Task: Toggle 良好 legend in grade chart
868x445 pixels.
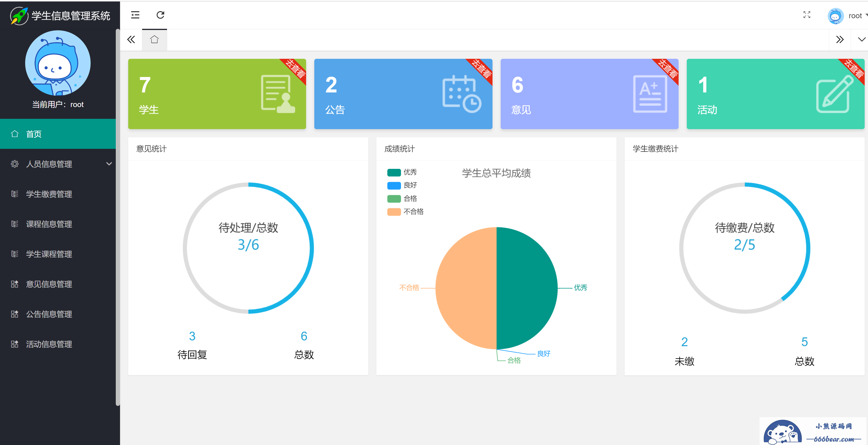Action: point(402,186)
